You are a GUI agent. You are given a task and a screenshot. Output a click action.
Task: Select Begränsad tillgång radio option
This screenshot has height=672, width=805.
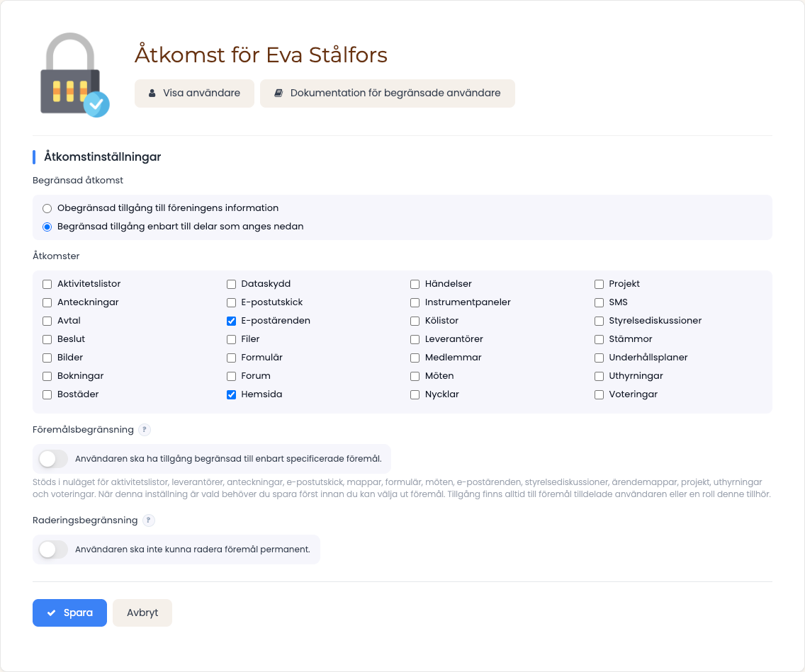pyautogui.click(x=47, y=227)
